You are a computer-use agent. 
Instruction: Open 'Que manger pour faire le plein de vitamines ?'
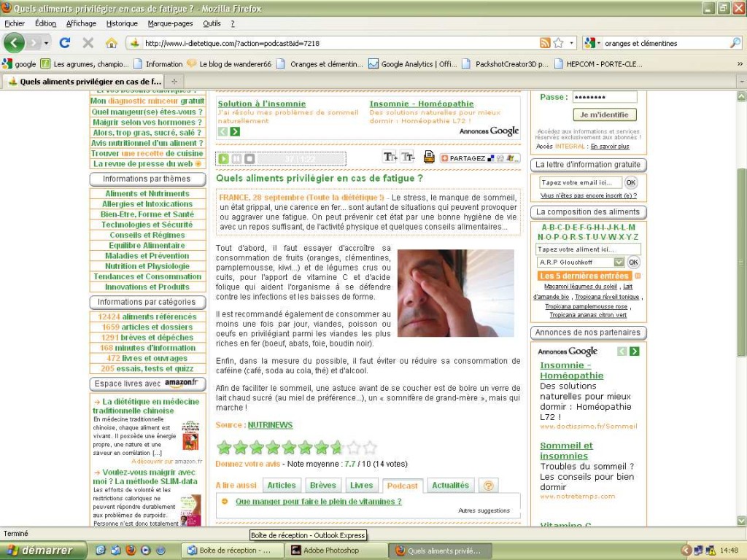pos(319,502)
